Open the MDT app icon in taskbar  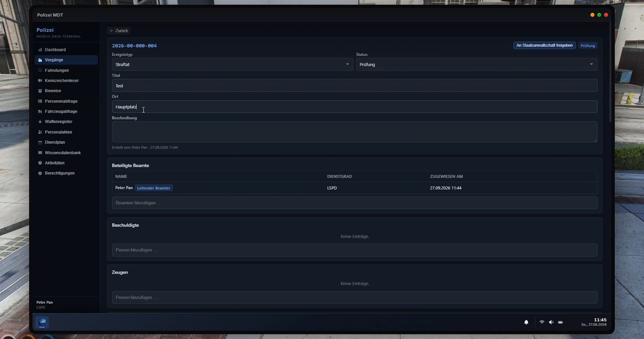42,322
